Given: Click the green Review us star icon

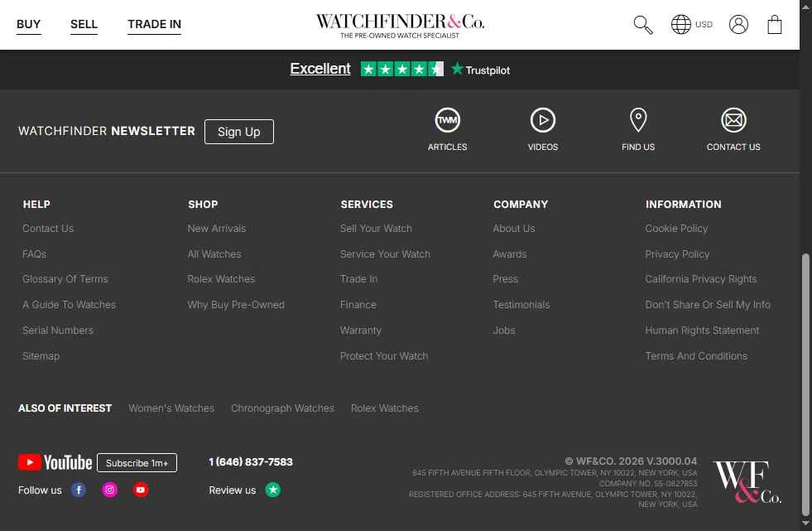Looking at the screenshot, I should click(x=273, y=490).
